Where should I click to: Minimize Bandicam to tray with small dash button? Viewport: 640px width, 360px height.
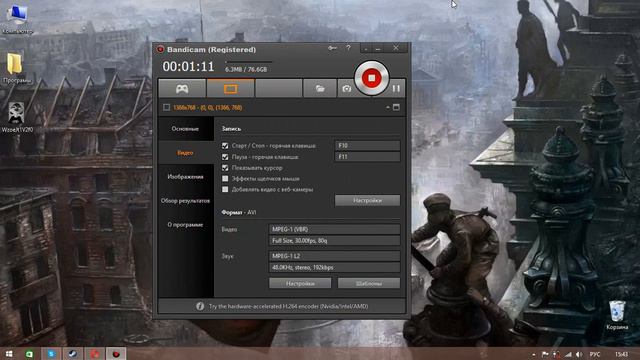[x=366, y=49]
